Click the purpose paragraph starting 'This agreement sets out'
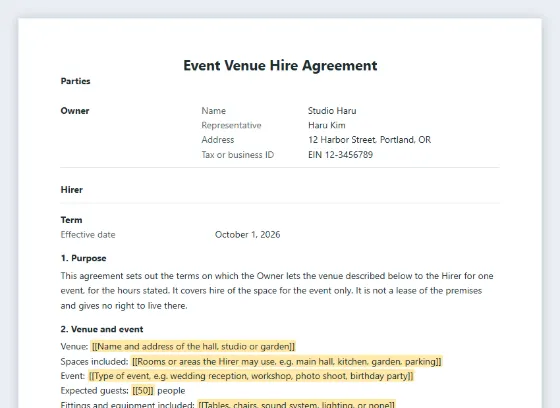 pos(277,291)
